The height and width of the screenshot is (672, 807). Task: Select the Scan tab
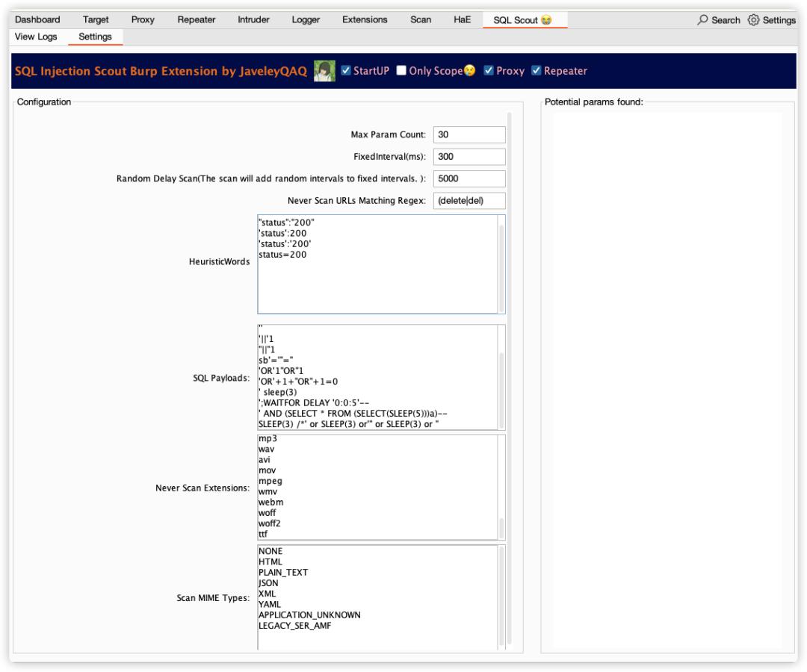click(421, 19)
